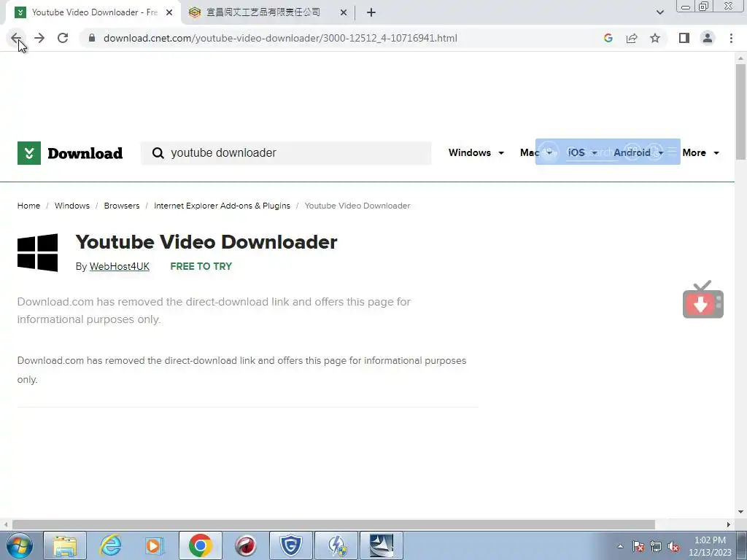The width and height of the screenshot is (747, 560).
Task: Open the Chrome profile avatar
Action: tap(708, 38)
